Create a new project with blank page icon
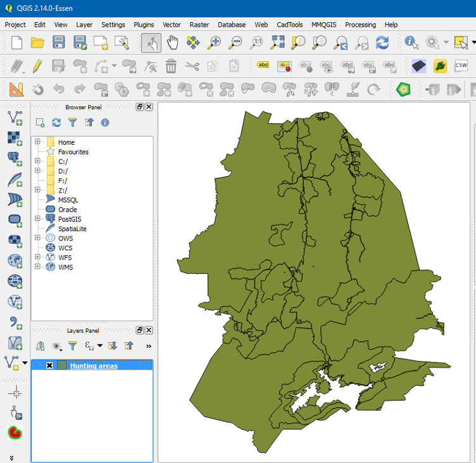 coord(17,43)
